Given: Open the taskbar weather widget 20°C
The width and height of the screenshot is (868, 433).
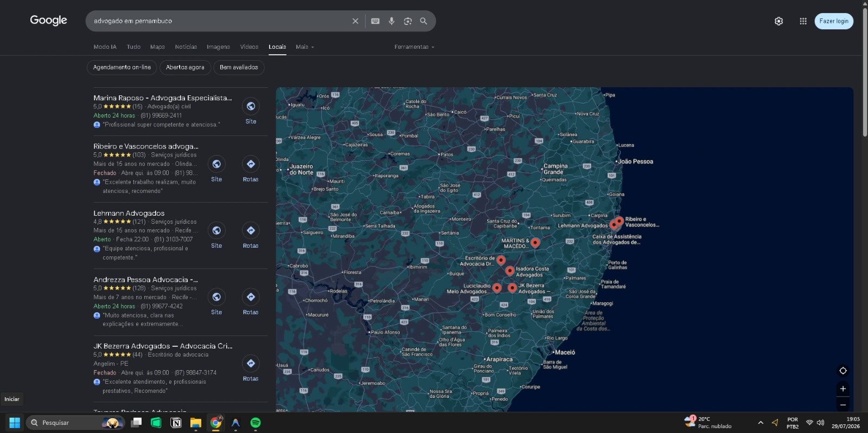Looking at the screenshot, I should tap(708, 423).
